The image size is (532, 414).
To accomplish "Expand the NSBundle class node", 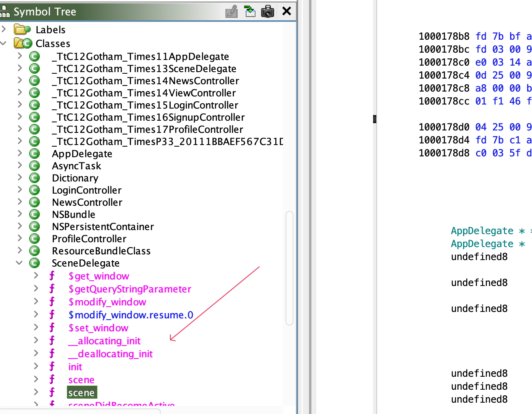I will tap(20, 214).
